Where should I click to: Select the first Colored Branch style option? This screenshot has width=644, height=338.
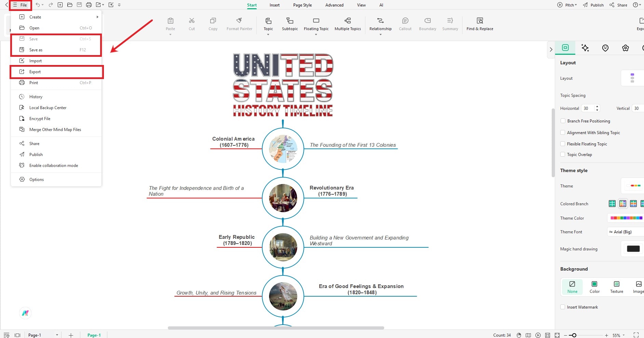point(612,204)
